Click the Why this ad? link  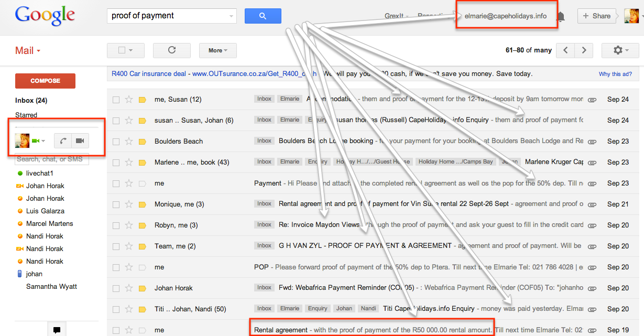tap(615, 74)
